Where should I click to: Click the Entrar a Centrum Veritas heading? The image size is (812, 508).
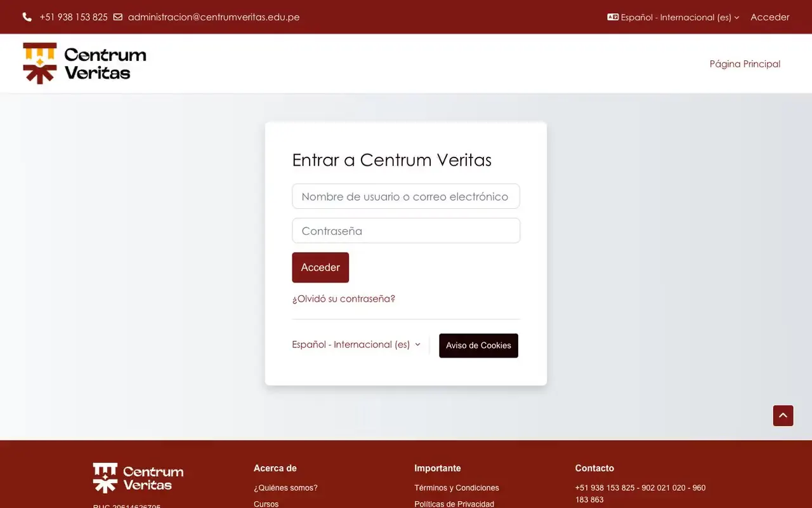391,160
